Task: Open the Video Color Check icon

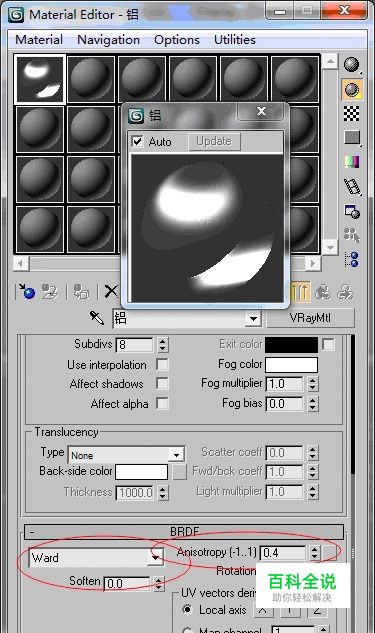Action: click(x=352, y=162)
